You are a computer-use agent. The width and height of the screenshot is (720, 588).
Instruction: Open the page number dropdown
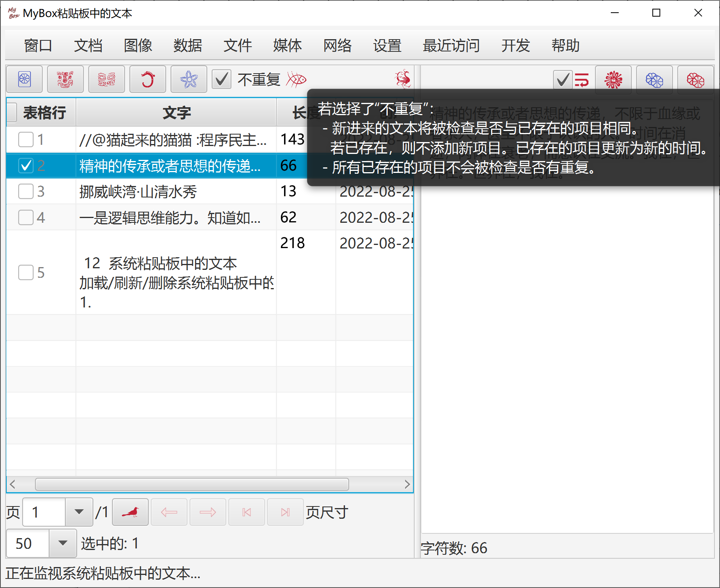pos(79,512)
